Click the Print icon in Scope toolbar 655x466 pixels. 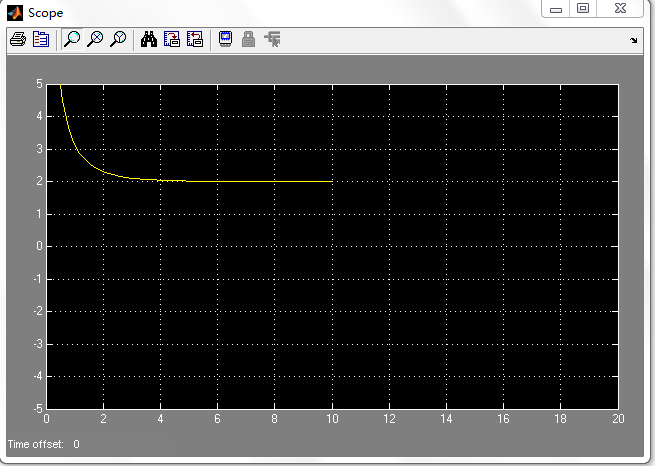pyautogui.click(x=18, y=39)
